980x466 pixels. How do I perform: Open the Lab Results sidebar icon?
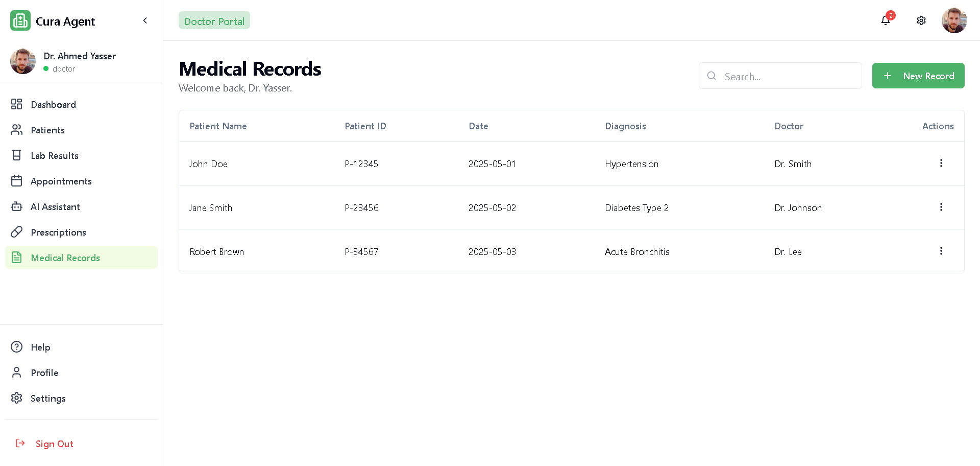[17, 155]
